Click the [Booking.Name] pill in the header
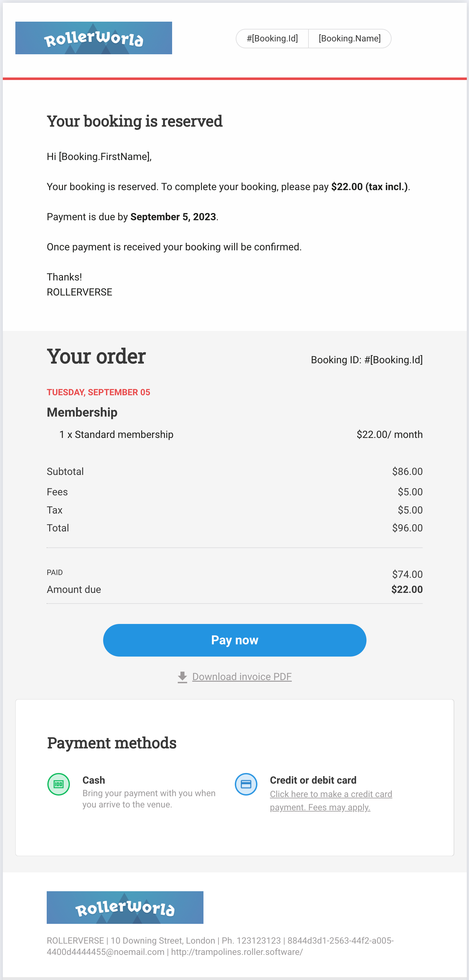This screenshot has height=980, width=469. pos(350,38)
